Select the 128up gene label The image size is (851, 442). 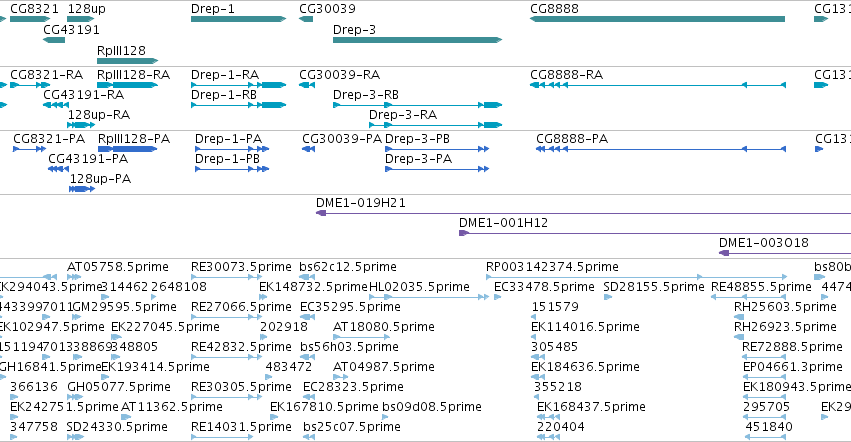click(86, 9)
